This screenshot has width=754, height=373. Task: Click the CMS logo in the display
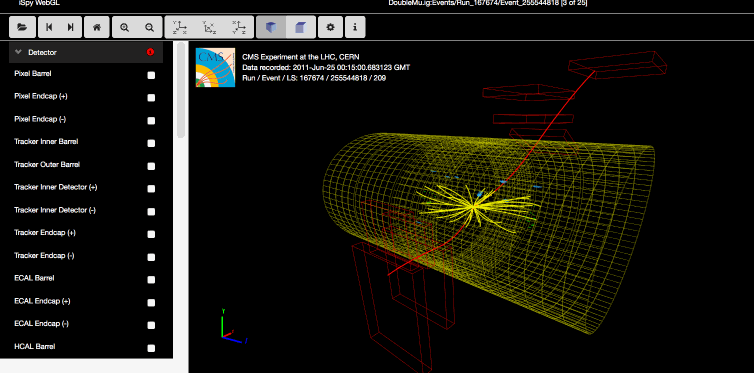click(x=215, y=67)
